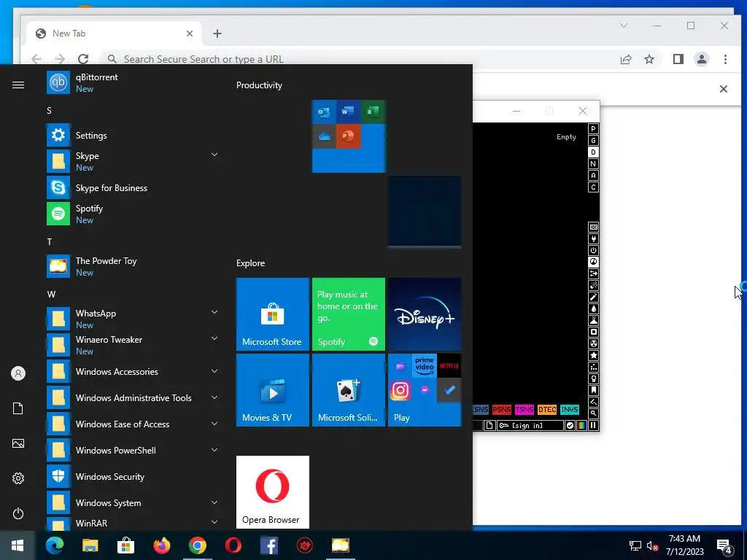Open Windows Security from app list
The width and height of the screenshot is (747, 560).
tap(134, 476)
